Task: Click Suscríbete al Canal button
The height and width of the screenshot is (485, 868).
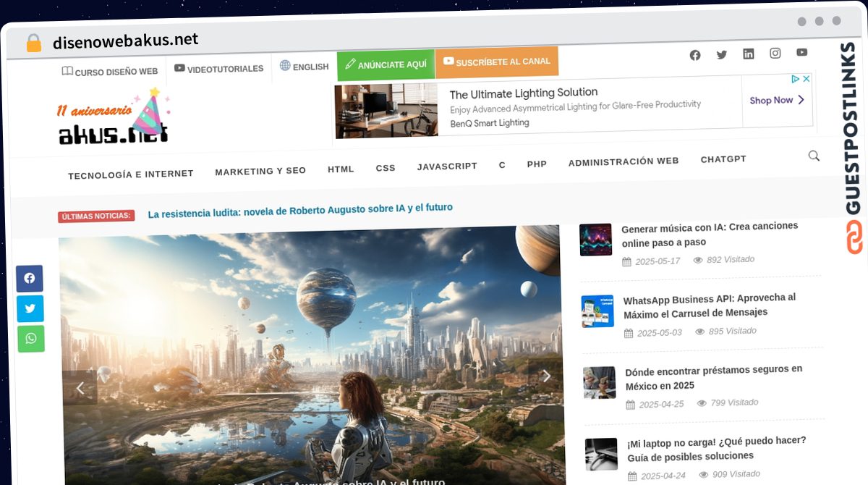Action: tap(497, 62)
